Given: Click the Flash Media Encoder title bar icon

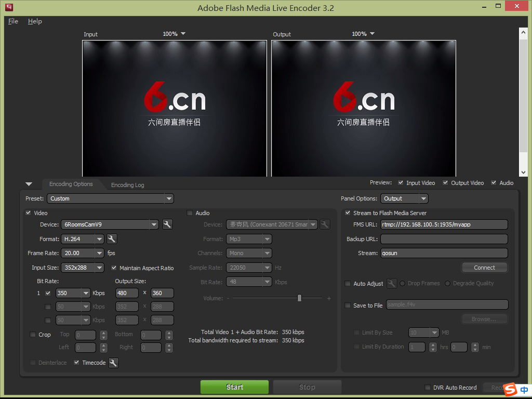Looking at the screenshot, I should click(x=9, y=7).
